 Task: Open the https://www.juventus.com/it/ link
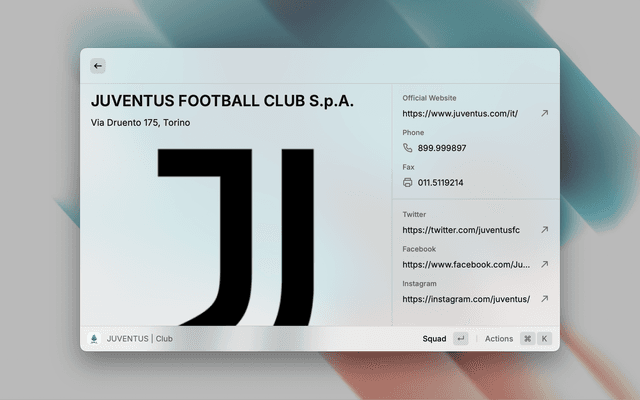pyautogui.click(x=460, y=114)
